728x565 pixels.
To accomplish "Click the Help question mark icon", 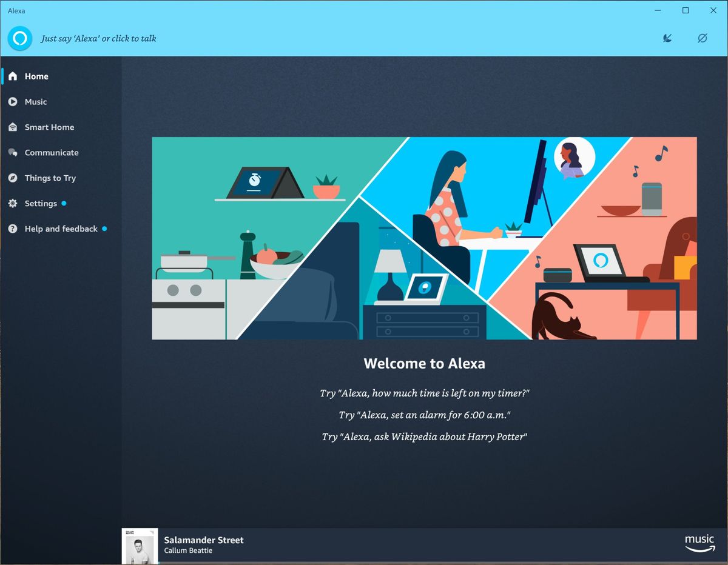I will pyautogui.click(x=13, y=229).
